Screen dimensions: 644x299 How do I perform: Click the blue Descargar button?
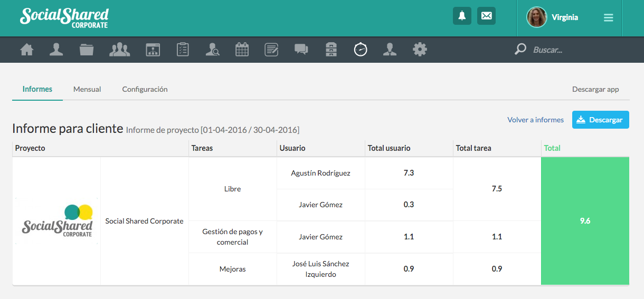(x=600, y=120)
